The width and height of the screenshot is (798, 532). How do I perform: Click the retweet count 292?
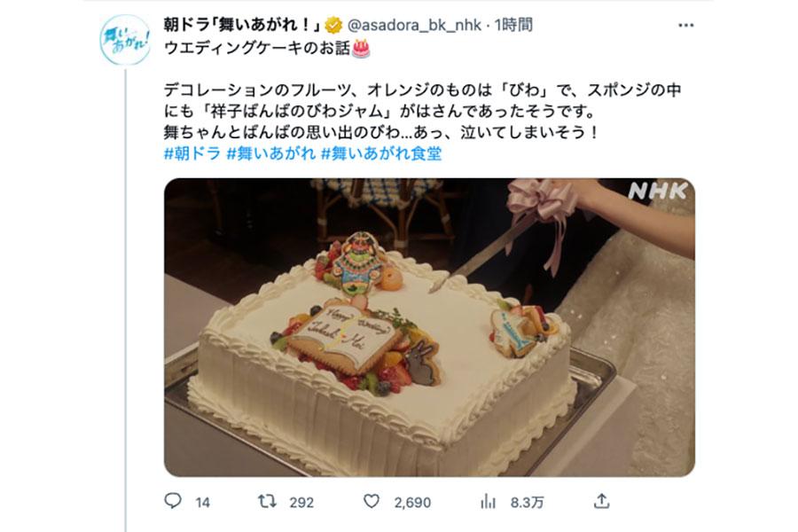click(x=301, y=503)
